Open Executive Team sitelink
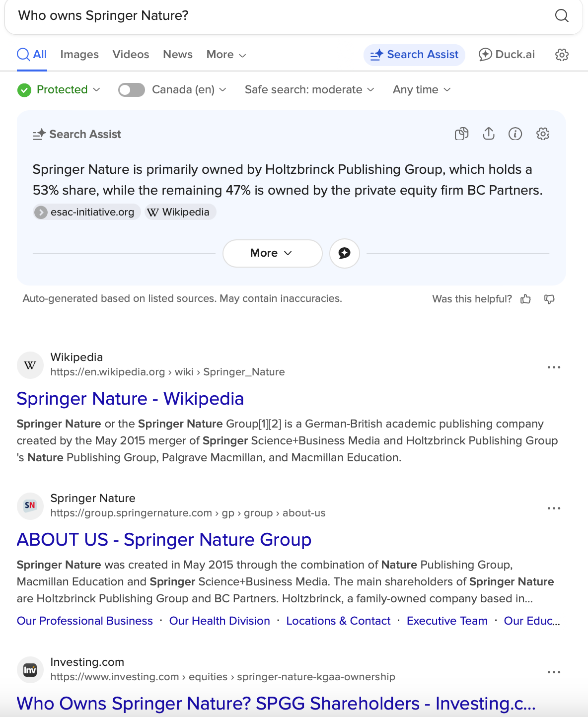Viewport: 588px width, 717px height. 447,621
